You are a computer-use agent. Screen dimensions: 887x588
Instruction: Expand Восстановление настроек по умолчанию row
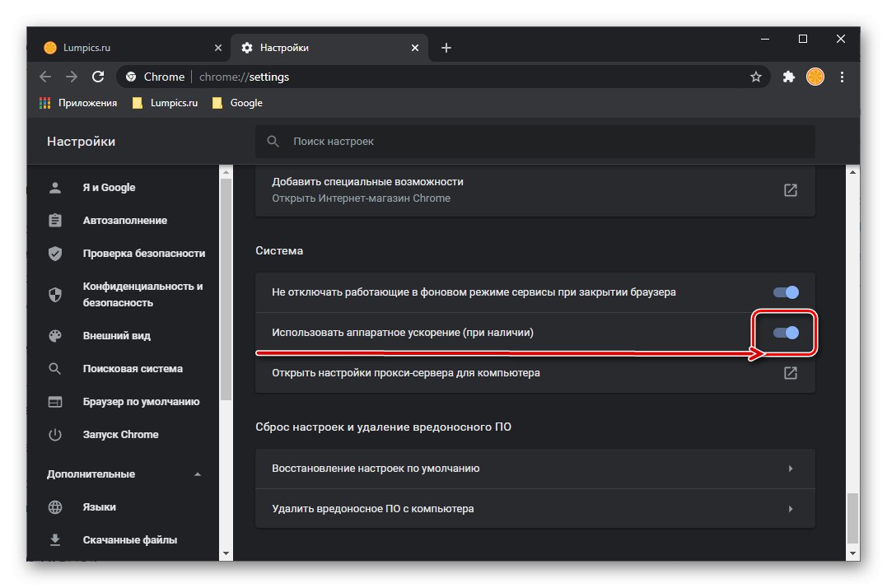pos(790,469)
